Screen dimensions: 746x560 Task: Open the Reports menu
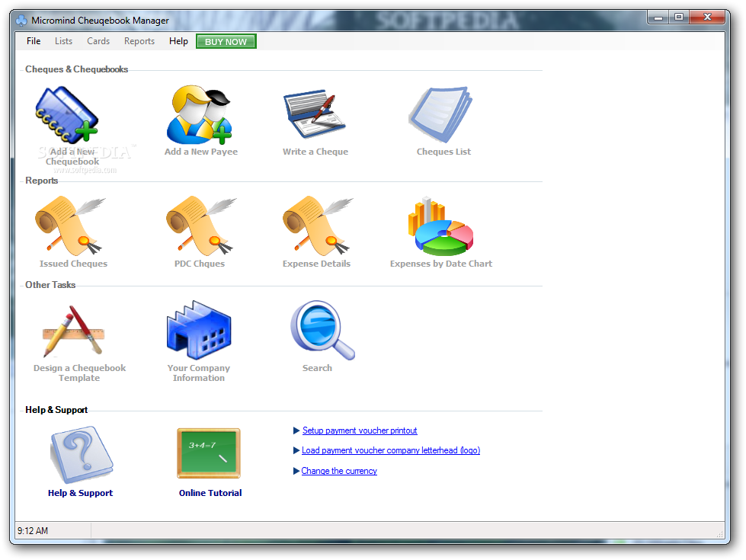click(x=139, y=41)
